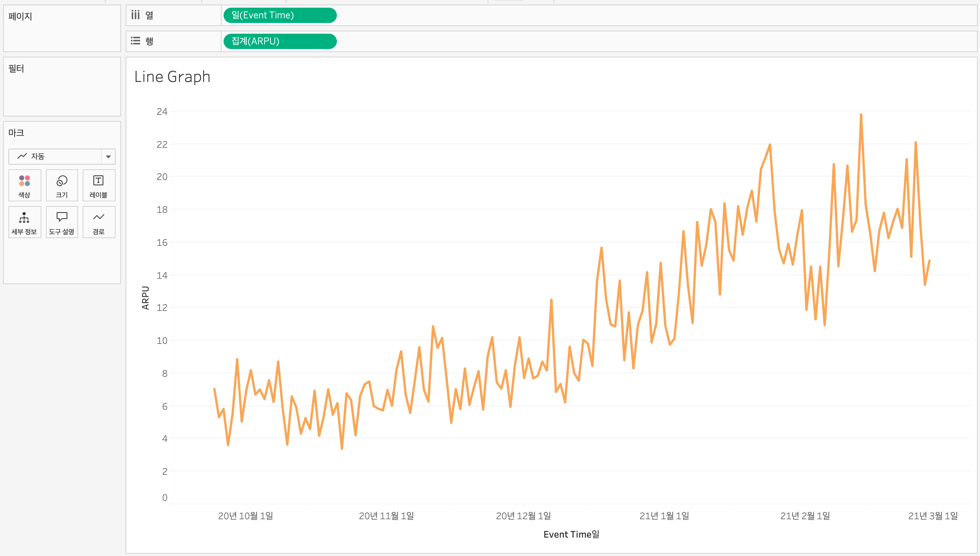This screenshot has width=980, height=556.
Task: Click the 필터 shelf header
Action: (16, 69)
